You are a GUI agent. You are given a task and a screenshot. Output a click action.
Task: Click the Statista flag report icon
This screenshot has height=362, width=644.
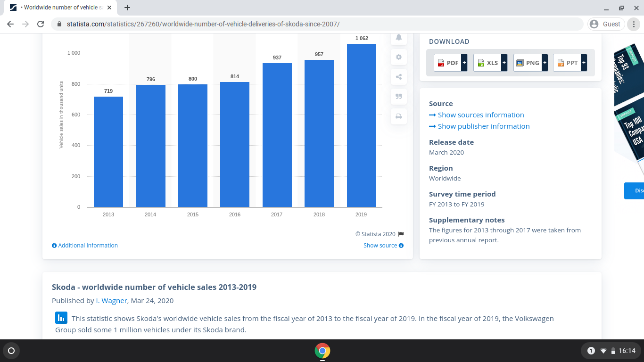(401, 234)
